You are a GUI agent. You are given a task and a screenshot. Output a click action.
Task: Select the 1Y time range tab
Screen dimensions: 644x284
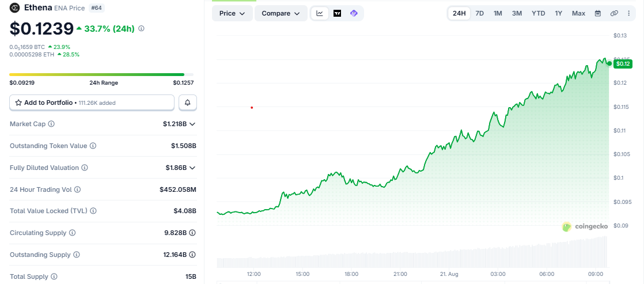(x=559, y=13)
